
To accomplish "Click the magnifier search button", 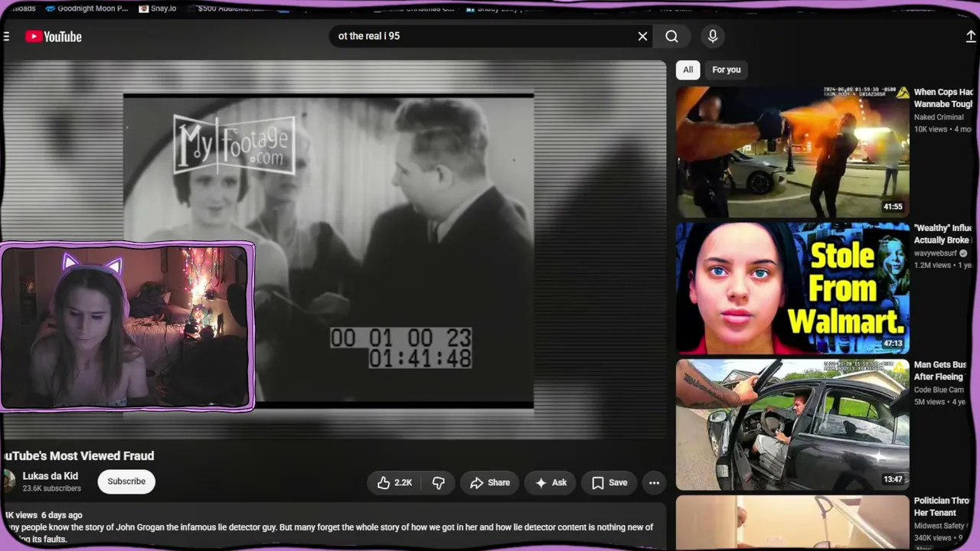I will pyautogui.click(x=671, y=36).
